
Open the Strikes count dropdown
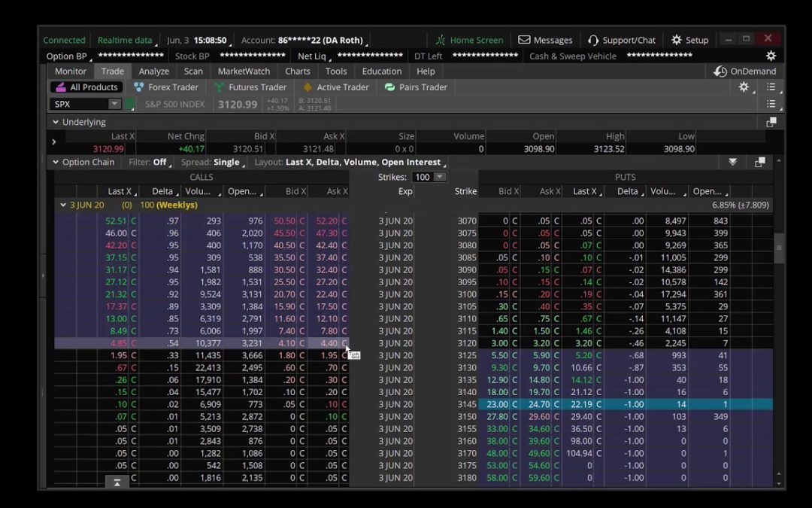[429, 176]
